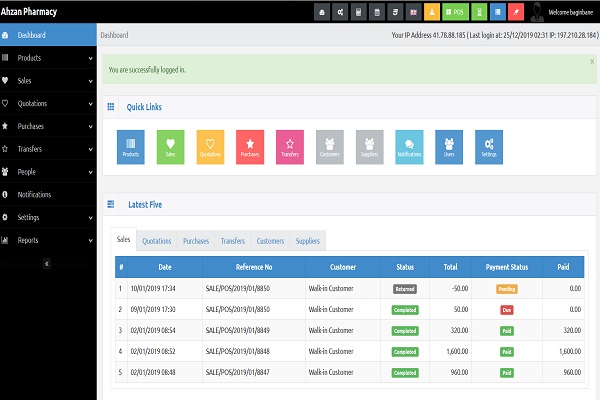Open the blue Settings quick link tile
This screenshot has width=600, height=400.
click(489, 147)
